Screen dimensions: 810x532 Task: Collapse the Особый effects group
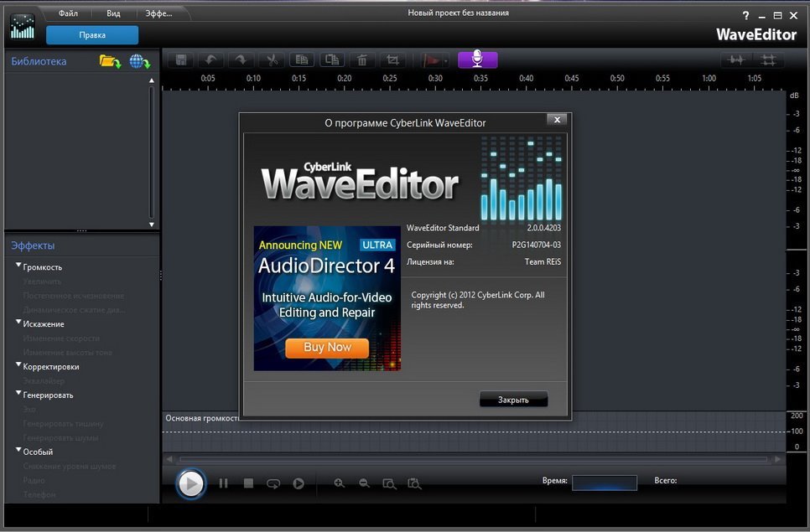tap(18, 450)
